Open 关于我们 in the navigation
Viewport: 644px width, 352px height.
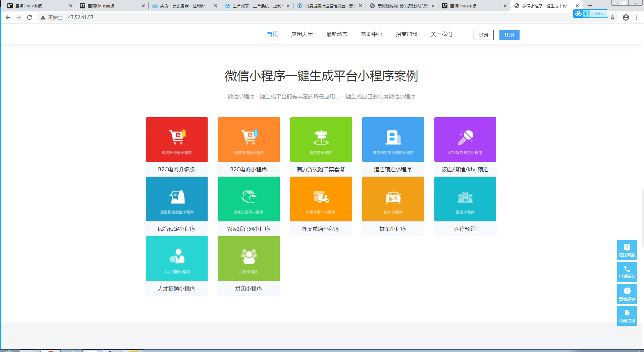coord(441,34)
